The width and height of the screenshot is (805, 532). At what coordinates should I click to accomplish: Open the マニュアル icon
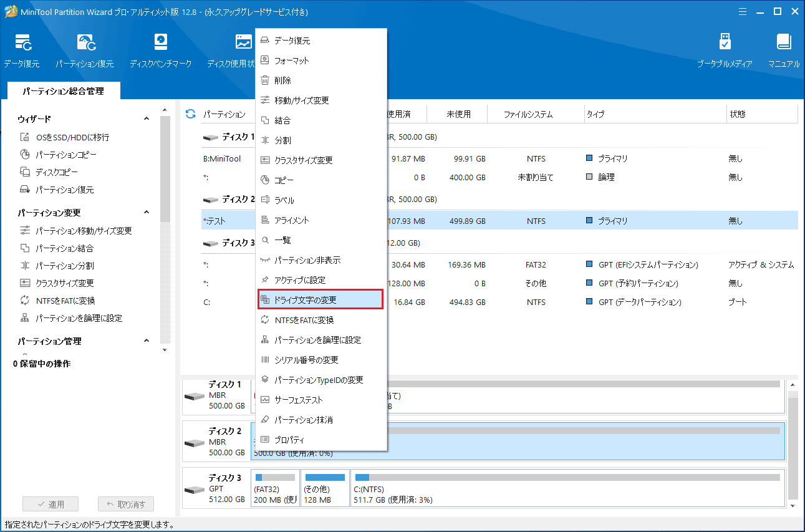784,50
